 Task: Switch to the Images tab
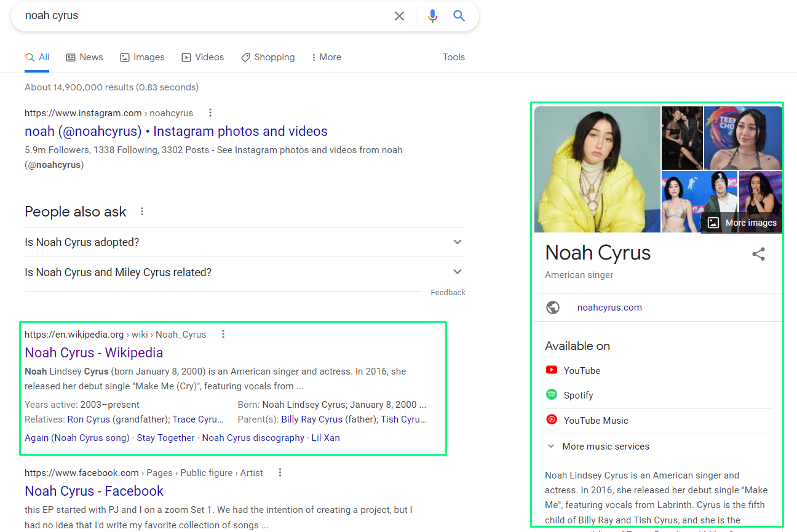142,57
